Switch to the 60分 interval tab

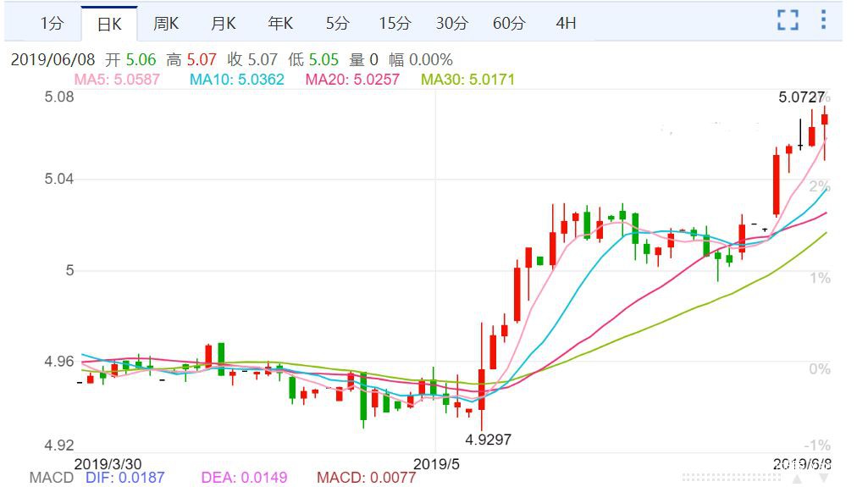509,24
